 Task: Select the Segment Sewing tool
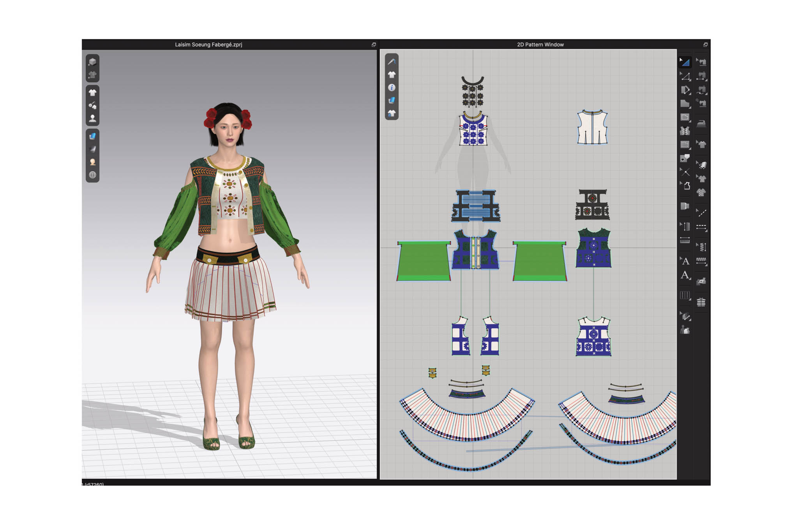pyautogui.click(x=701, y=76)
